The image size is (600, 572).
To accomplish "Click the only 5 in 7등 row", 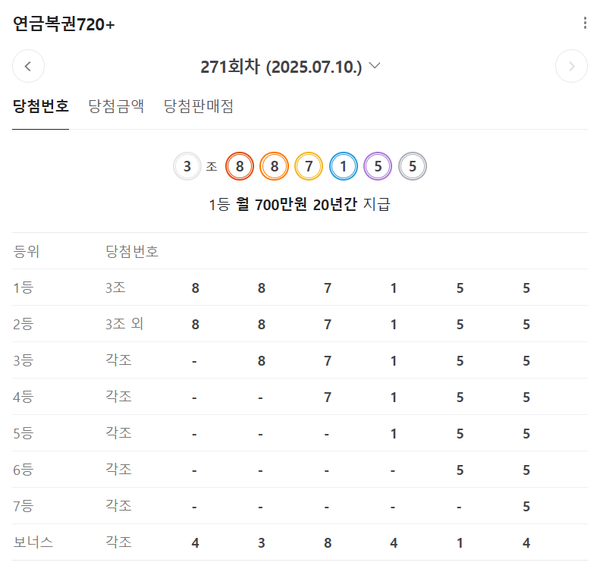I will coord(526,507).
